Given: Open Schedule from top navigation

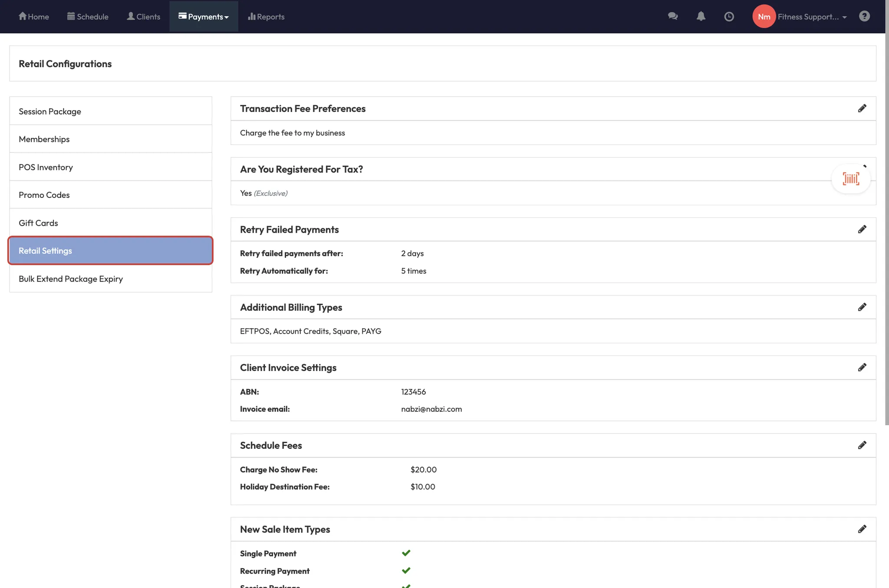Looking at the screenshot, I should tap(88, 16).
